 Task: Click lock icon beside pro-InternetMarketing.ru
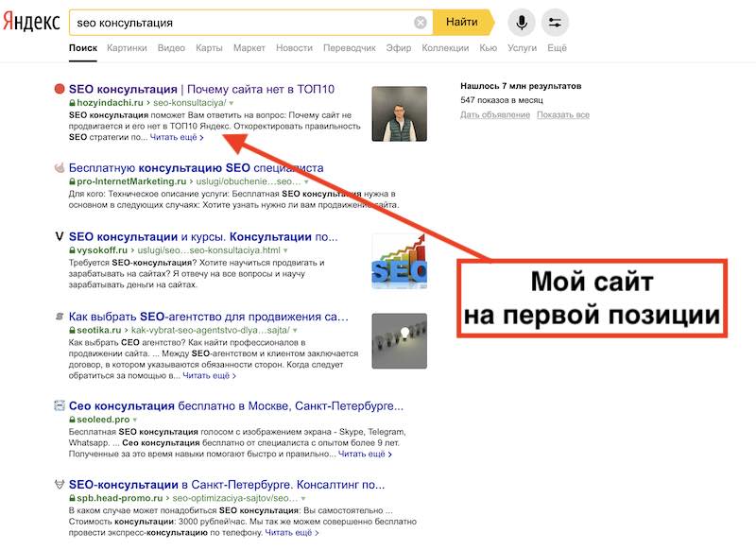(x=73, y=181)
